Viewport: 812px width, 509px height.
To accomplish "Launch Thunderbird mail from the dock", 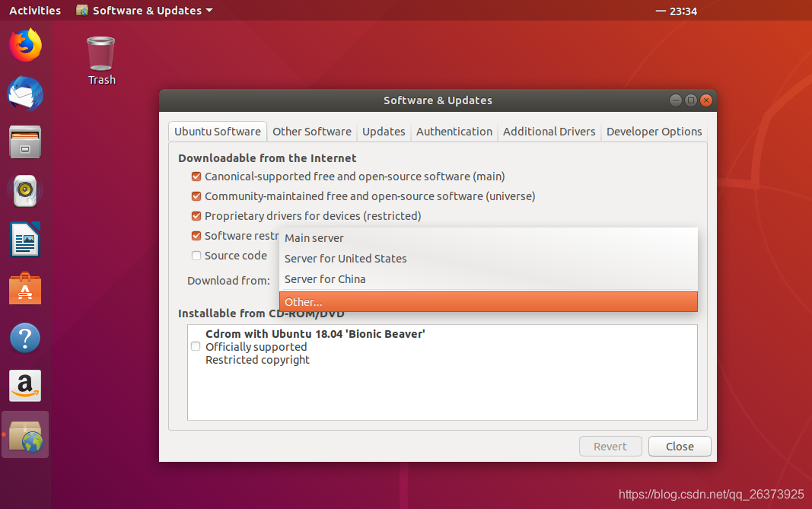I will point(25,94).
